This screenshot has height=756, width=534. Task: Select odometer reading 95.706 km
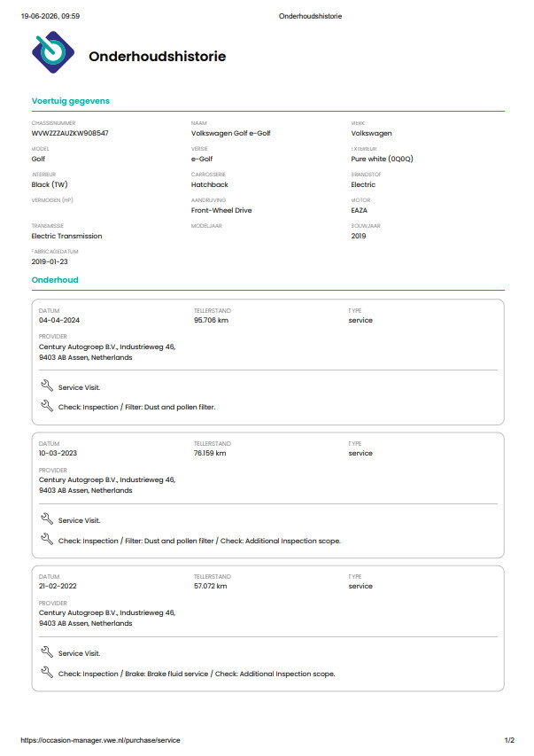tap(211, 320)
